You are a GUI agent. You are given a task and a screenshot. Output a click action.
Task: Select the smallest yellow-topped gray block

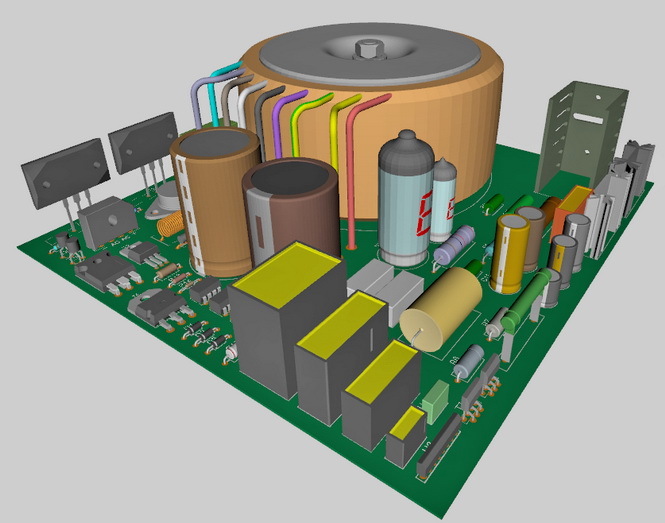pos(406,436)
